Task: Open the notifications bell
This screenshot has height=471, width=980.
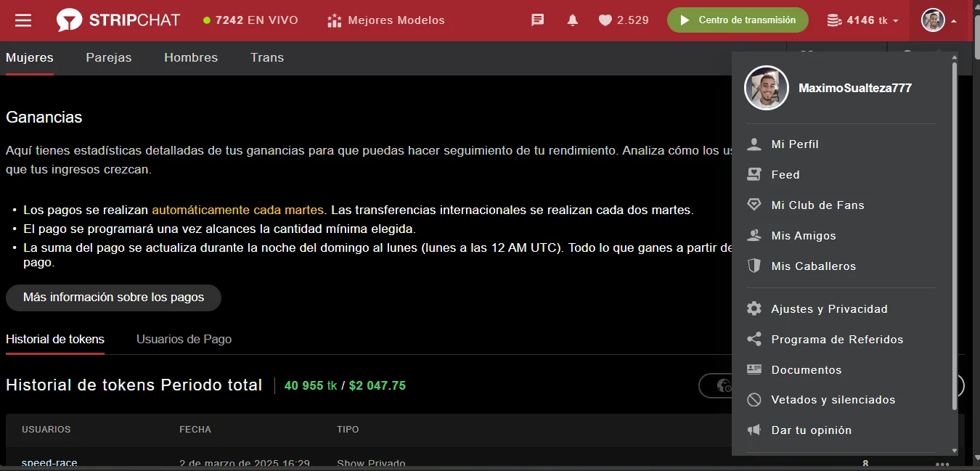Action: (x=573, y=20)
